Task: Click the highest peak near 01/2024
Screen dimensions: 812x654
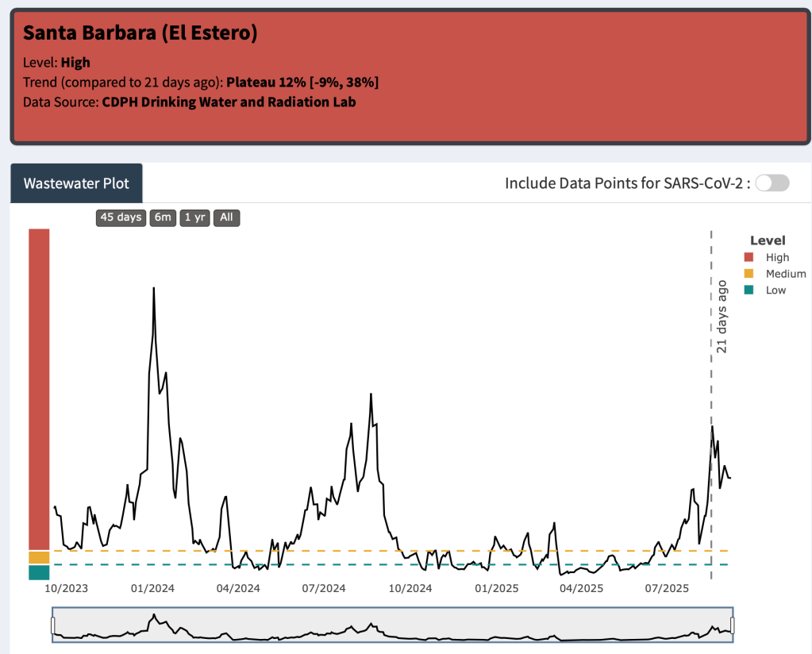Action: tap(153, 288)
